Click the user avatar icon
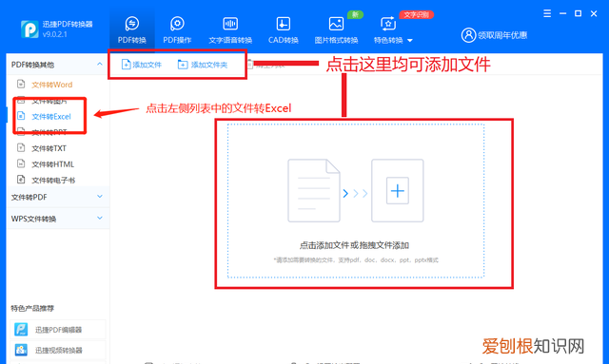 click(x=468, y=35)
